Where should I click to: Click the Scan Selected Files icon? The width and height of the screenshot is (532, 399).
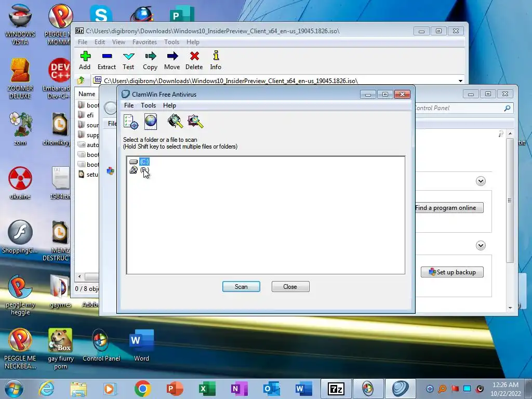195,121
